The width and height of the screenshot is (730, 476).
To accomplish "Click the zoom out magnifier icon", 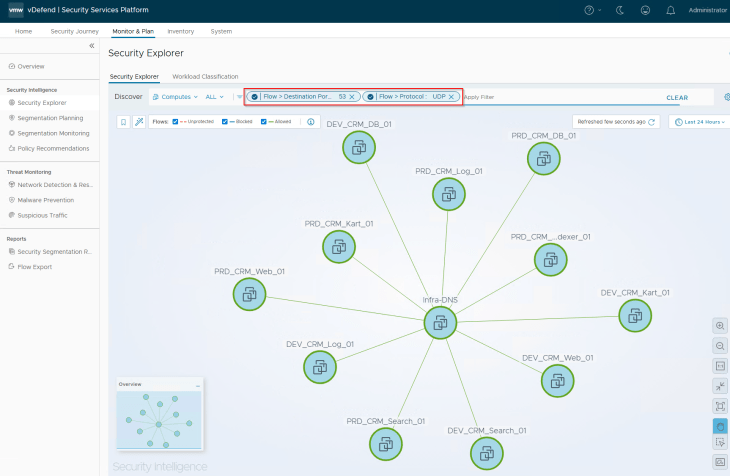I will click(x=720, y=345).
